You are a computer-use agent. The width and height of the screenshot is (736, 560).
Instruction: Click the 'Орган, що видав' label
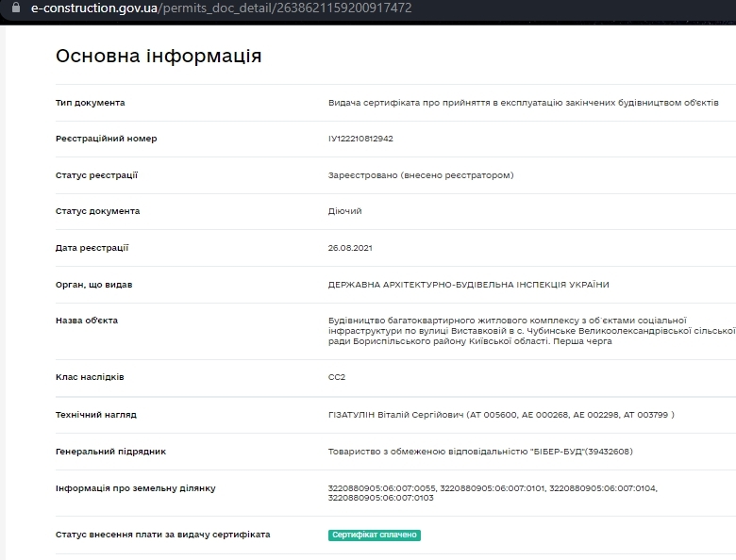93,285
